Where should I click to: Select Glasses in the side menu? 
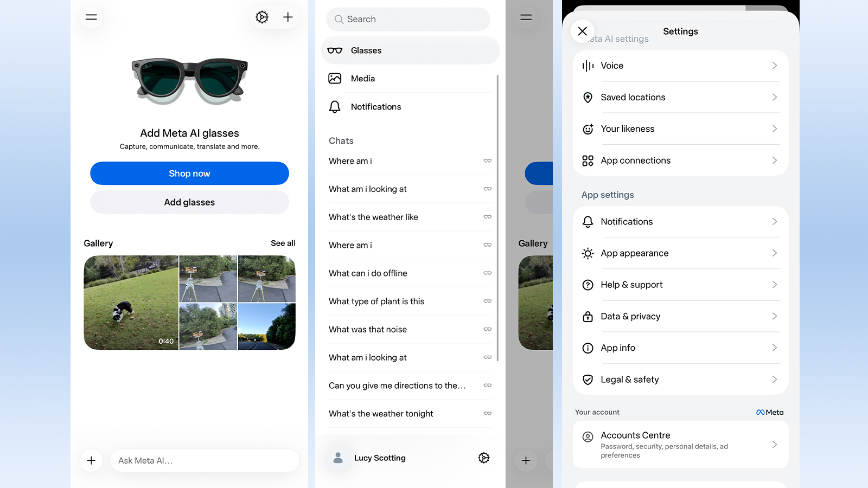410,50
